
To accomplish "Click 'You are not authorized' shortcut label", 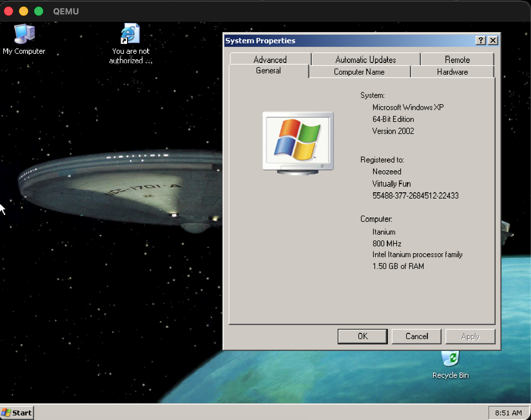I will (x=130, y=56).
